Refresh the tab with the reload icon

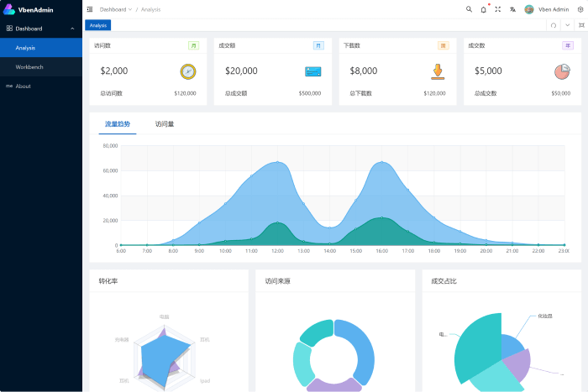pos(553,25)
